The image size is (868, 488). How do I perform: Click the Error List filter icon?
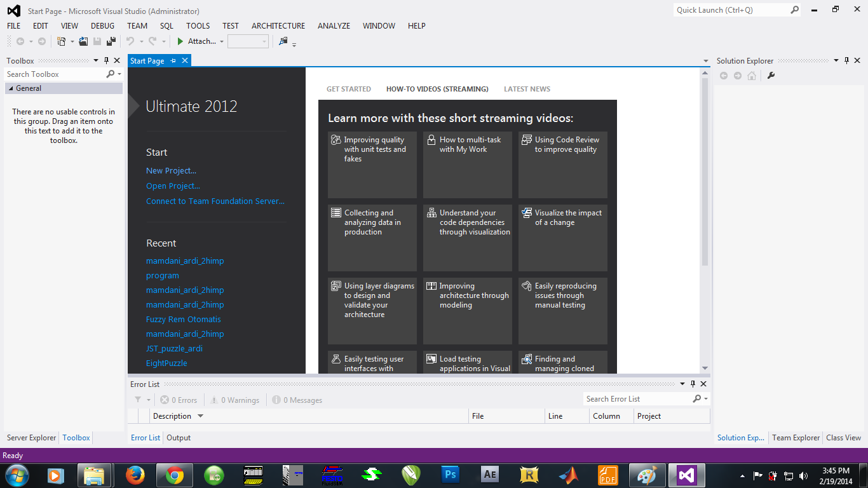click(139, 400)
